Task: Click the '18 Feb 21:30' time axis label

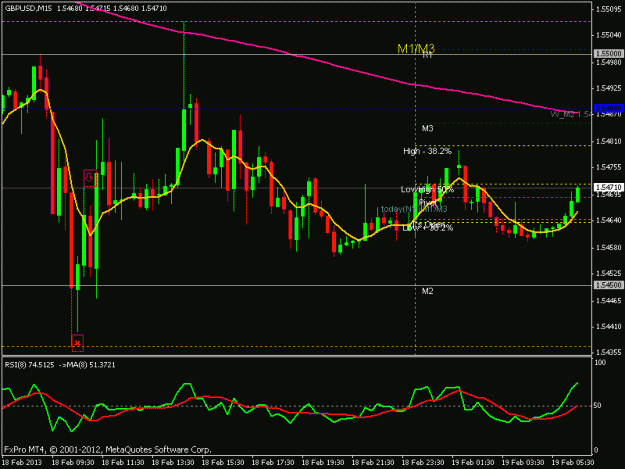Action: click(x=373, y=463)
